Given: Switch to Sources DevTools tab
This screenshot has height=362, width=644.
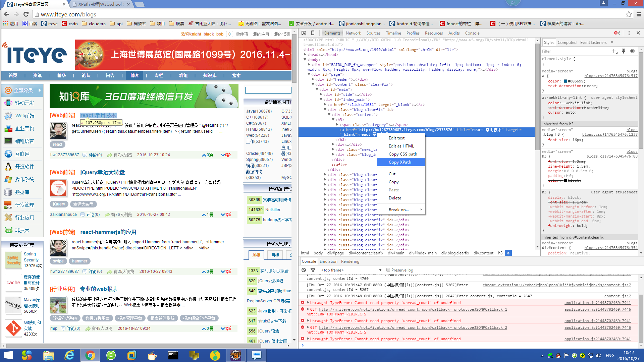Looking at the screenshot, I should pos(373,33).
